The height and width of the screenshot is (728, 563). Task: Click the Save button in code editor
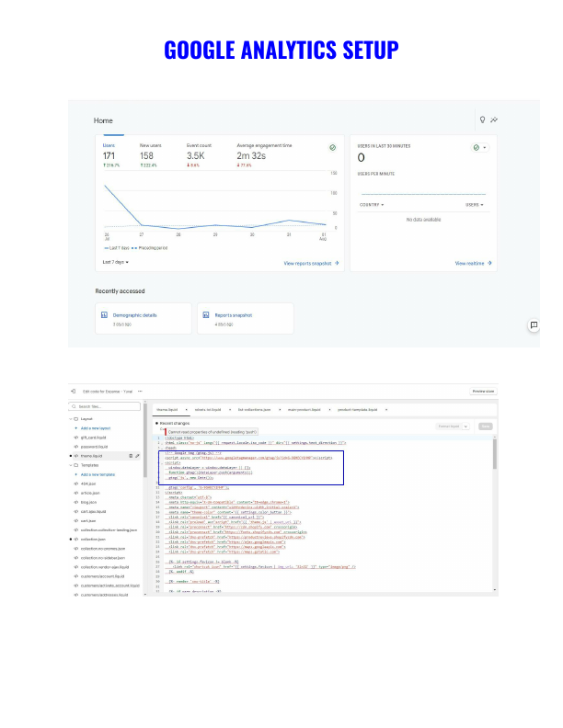(486, 427)
